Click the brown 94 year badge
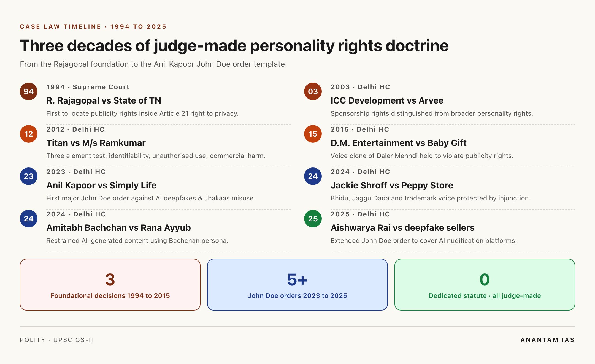 [x=29, y=91]
